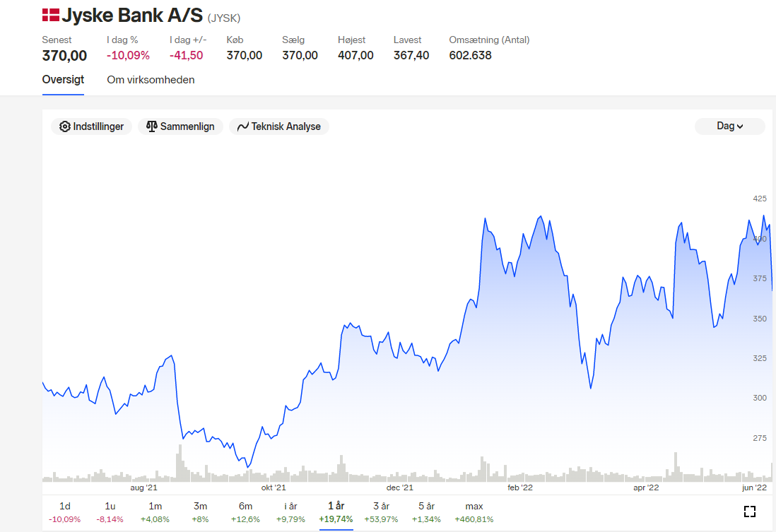The image size is (776, 532).
Task: View the 3 år chart period
Action: (x=381, y=512)
